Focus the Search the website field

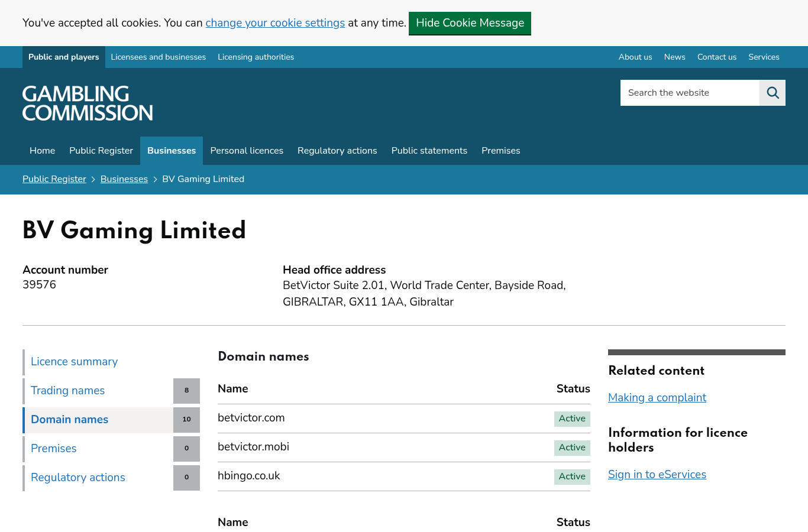point(690,93)
